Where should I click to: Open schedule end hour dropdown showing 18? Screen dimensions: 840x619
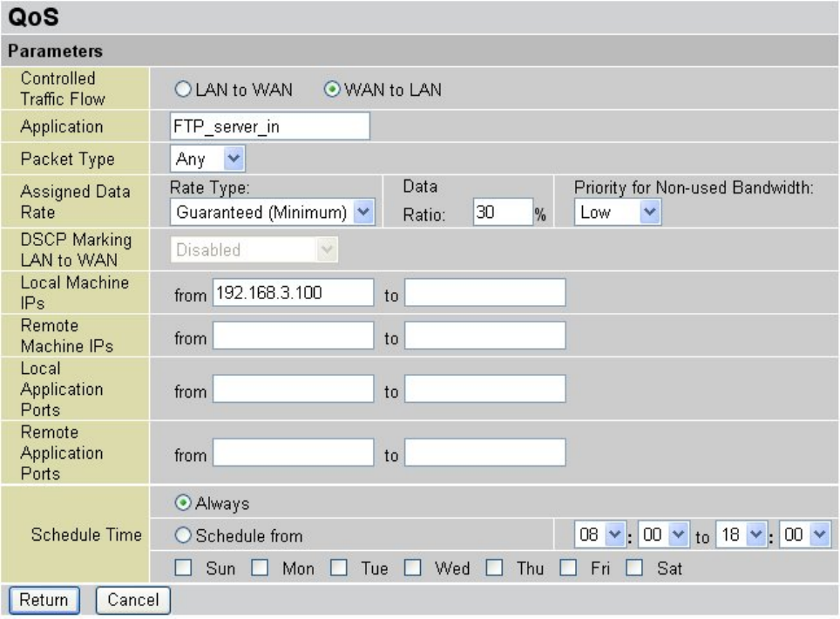click(x=742, y=534)
